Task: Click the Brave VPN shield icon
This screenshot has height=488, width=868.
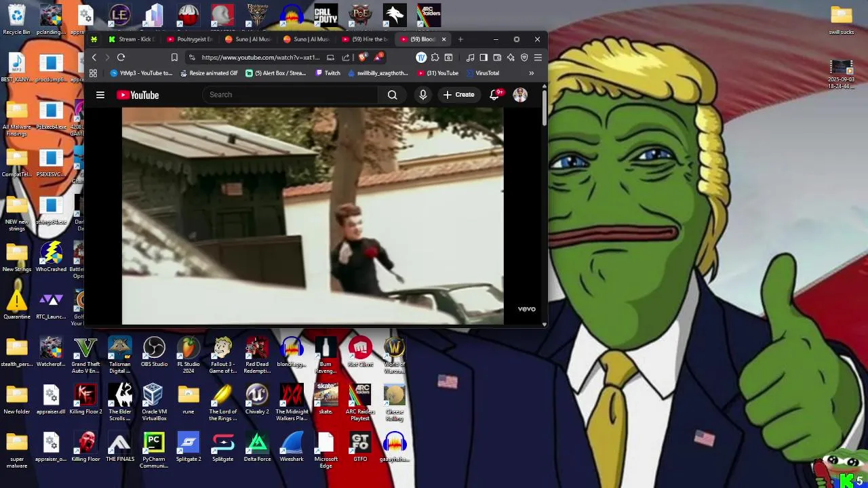Action: coord(524,58)
